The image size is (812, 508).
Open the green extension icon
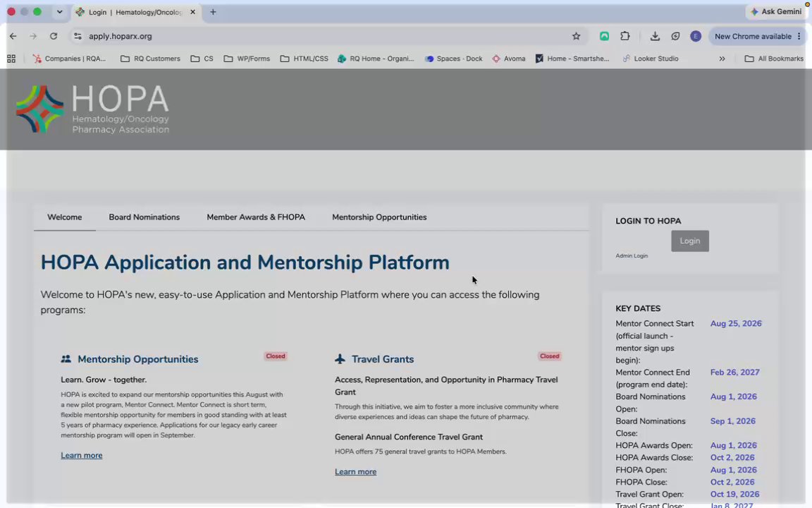(604, 36)
